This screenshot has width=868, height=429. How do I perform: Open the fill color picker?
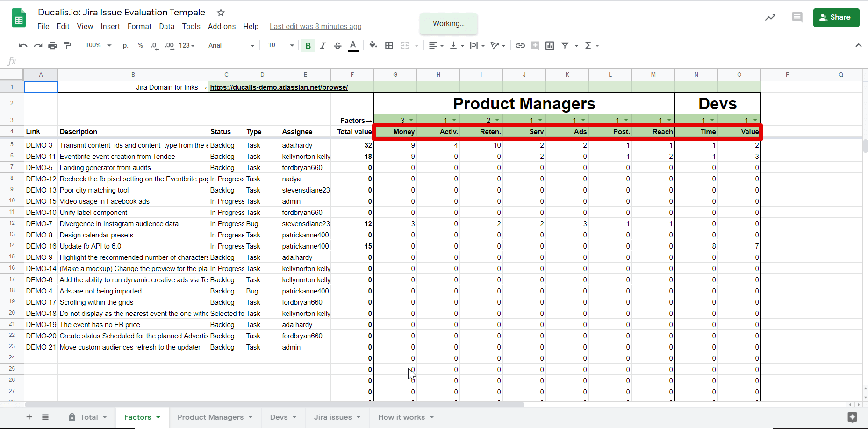(x=373, y=45)
